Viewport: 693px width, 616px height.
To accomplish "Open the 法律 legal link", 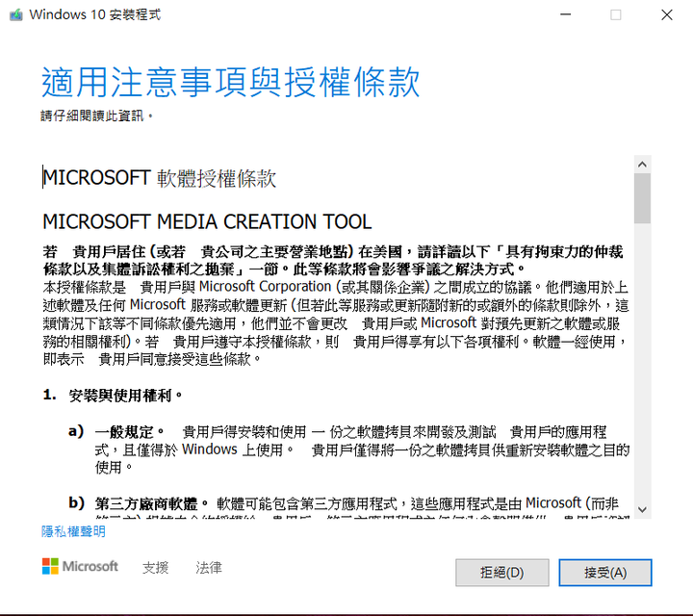I will click(209, 567).
